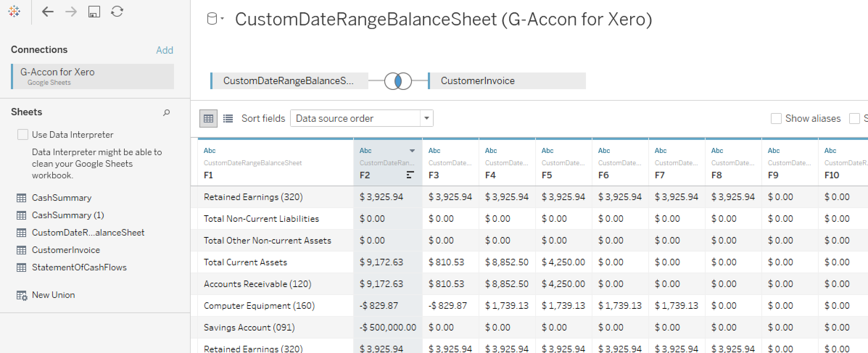The image size is (868, 353).
Task: Click the Total Current Assets cell
Action: pos(276,262)
